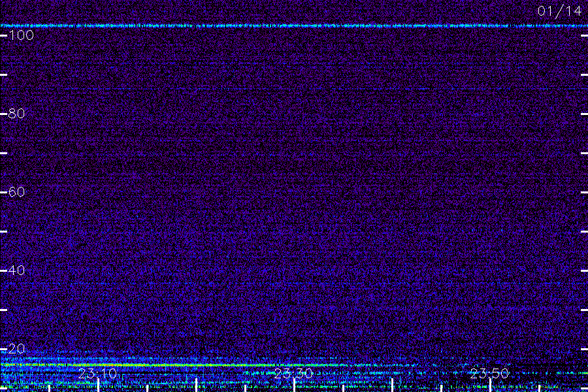This screenshot has height=392, width=588.
Task: Click the 20 frequency axis label
Action: coord(16,349)
